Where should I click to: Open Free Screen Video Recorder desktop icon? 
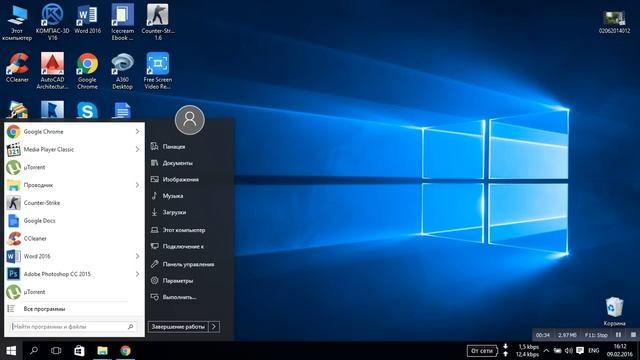click(158, 70)
